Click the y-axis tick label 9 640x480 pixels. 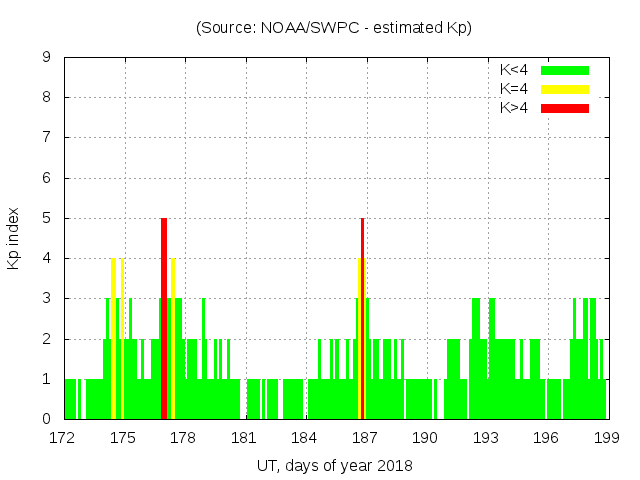[x=47, y=58]
